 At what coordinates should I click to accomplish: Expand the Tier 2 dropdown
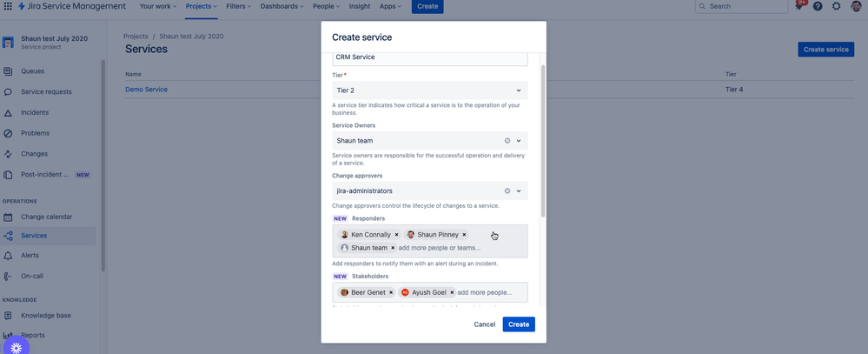(429, 90)
